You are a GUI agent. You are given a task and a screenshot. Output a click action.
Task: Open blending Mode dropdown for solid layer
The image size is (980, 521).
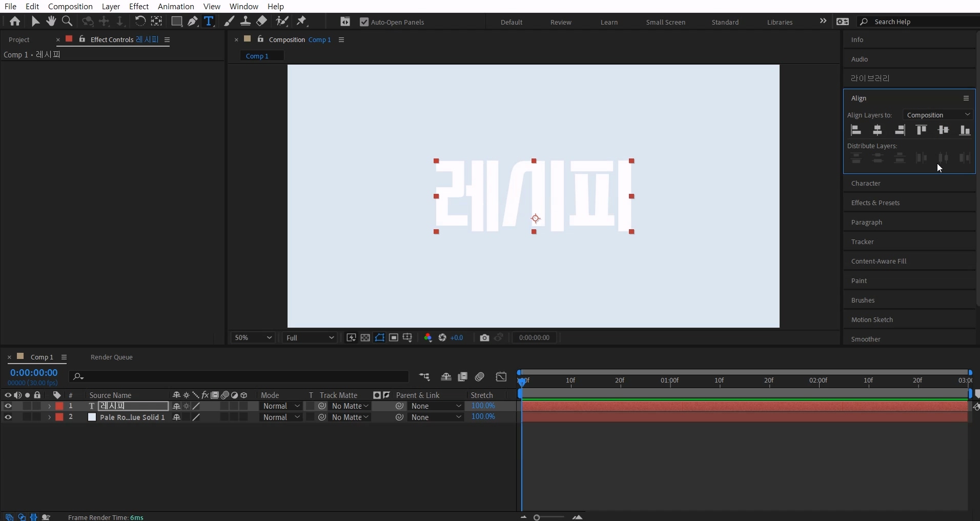click(x=281, y=417)
